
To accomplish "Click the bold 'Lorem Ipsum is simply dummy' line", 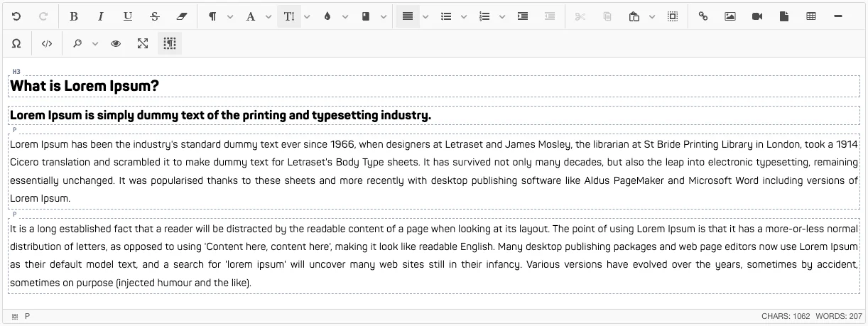I will pos(220,115).
